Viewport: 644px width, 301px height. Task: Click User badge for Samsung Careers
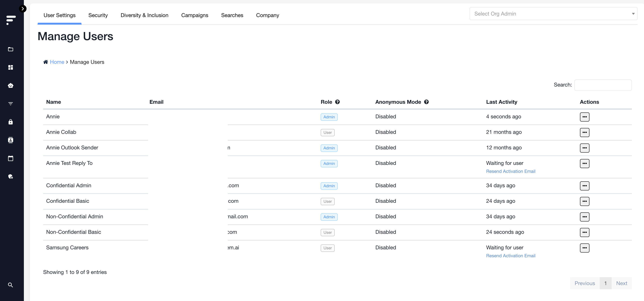click(x=327, y=248)
